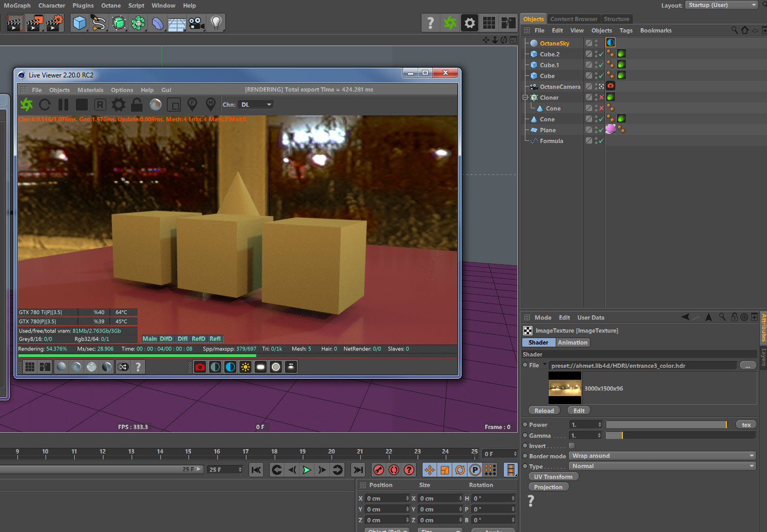Open the Materials menu in Live Viewer
The image size is (767, 532).
tap(90, 90)
